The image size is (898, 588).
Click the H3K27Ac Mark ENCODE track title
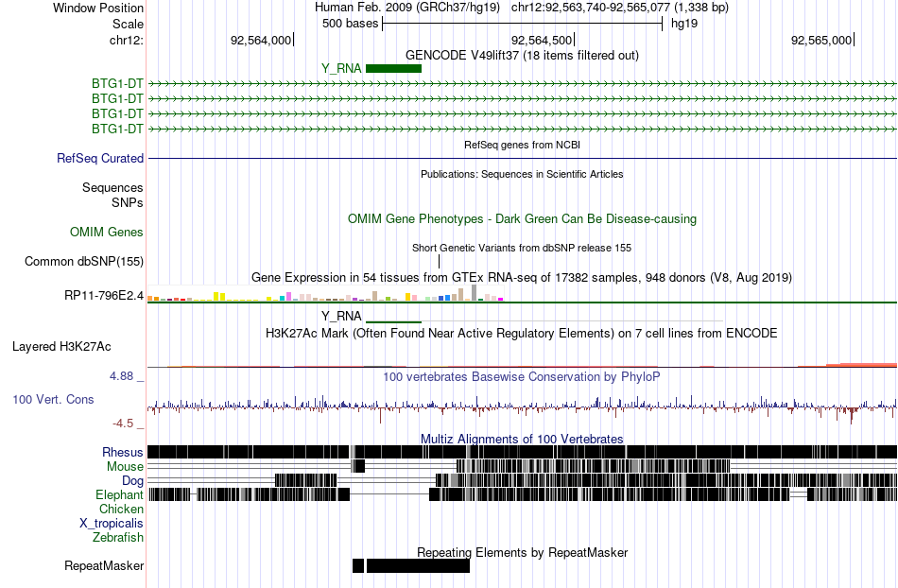tap(522, 333)
